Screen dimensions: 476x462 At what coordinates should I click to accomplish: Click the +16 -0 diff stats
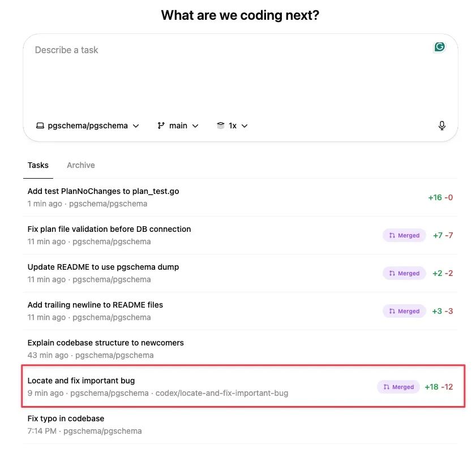440,197
